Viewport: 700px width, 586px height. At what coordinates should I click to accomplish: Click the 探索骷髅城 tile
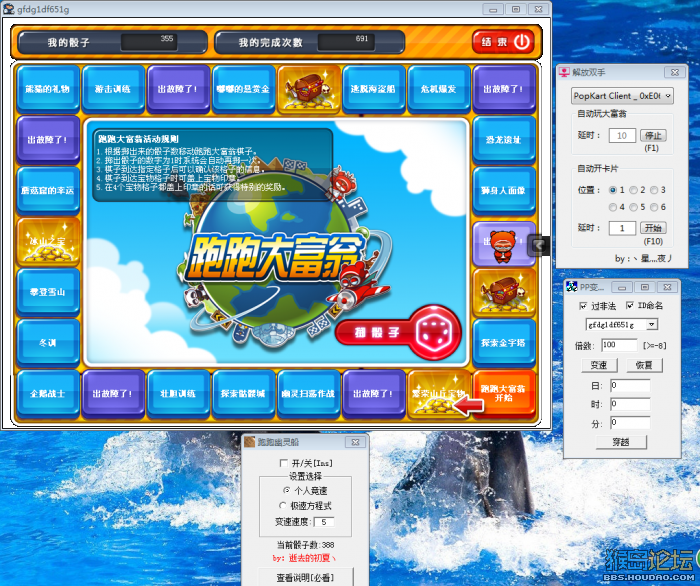pos(243,394)
